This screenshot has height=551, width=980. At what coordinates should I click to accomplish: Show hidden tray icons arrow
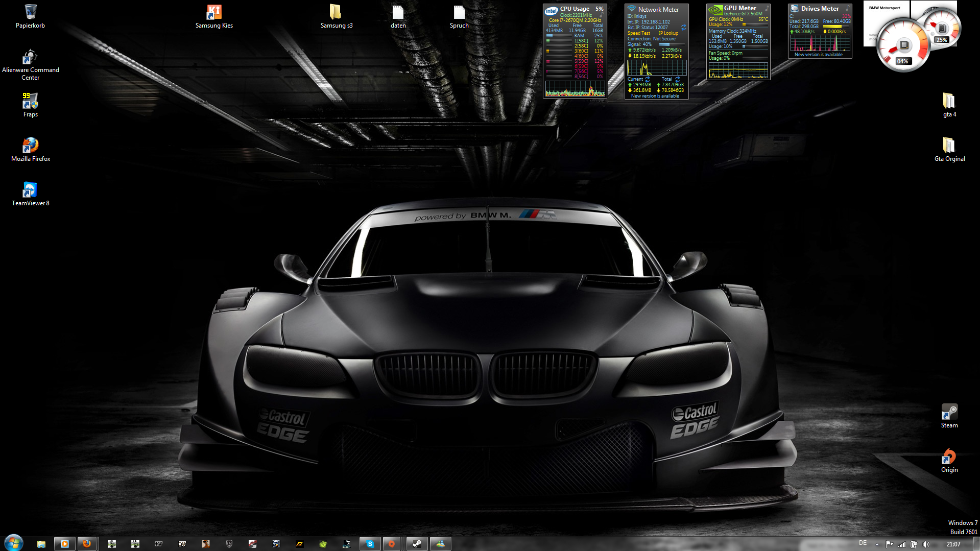[x=877, y=544]
